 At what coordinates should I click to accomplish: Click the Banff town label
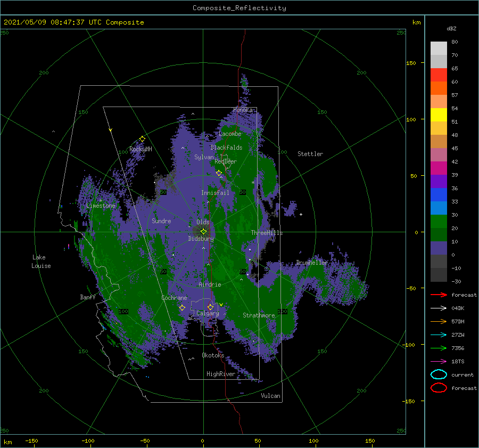(88, 297)
